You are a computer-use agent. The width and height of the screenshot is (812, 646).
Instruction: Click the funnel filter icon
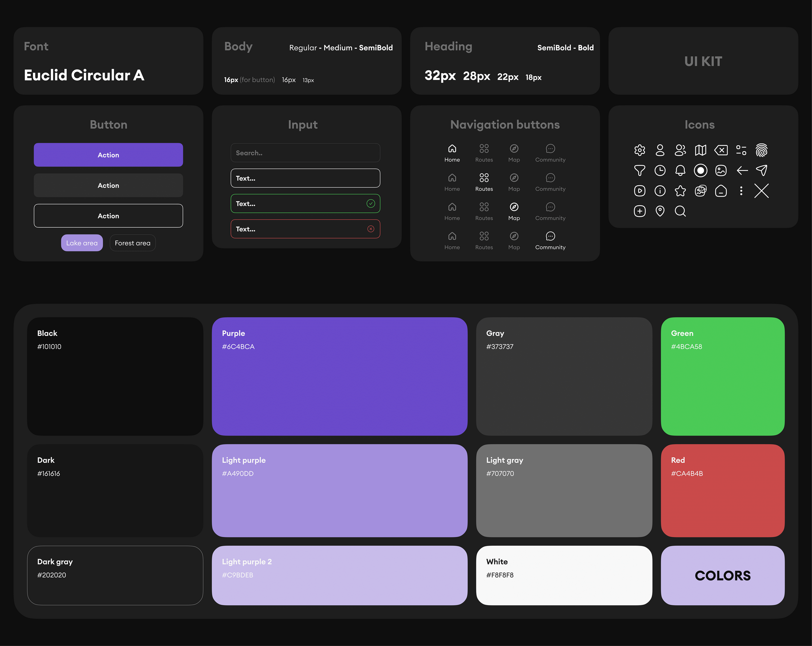pyautogui.click(x=639, y=170)
